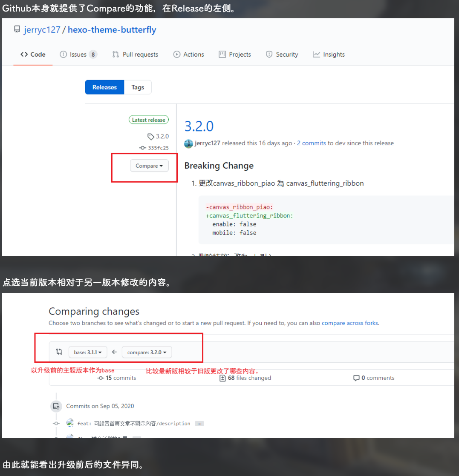Click the avatar beside the feat commit

(x=70, y=423)
